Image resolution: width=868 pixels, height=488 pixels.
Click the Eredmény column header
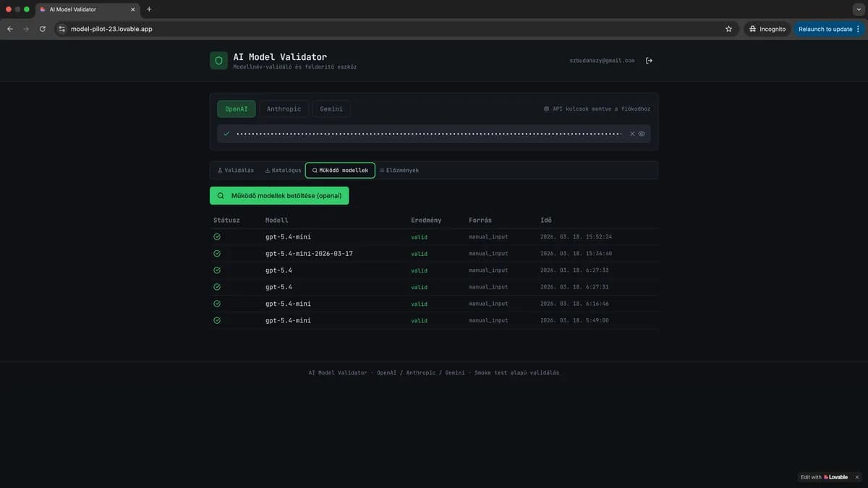tap(426, 220)
